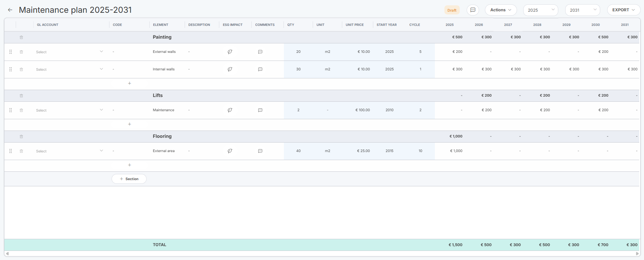644x260 pixels.
Task: Click the horizontal scrollbar left arrow
Action: click(x=7, y=253)
